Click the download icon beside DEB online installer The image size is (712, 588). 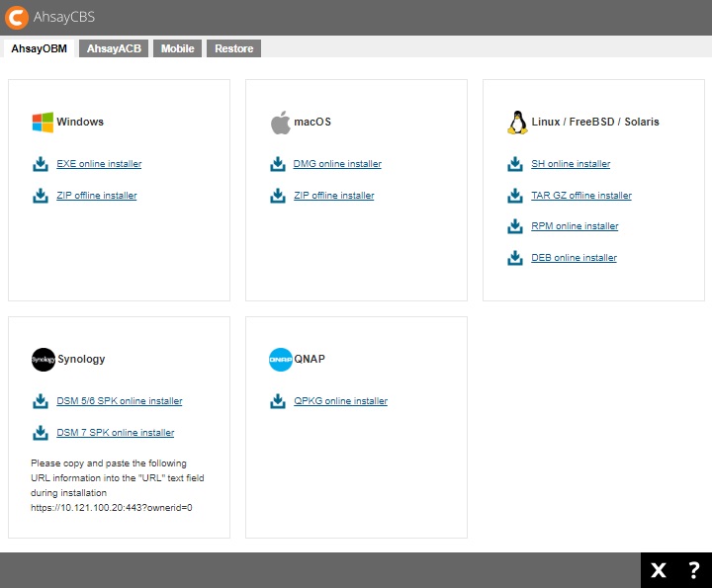click(x=515, y=258)
